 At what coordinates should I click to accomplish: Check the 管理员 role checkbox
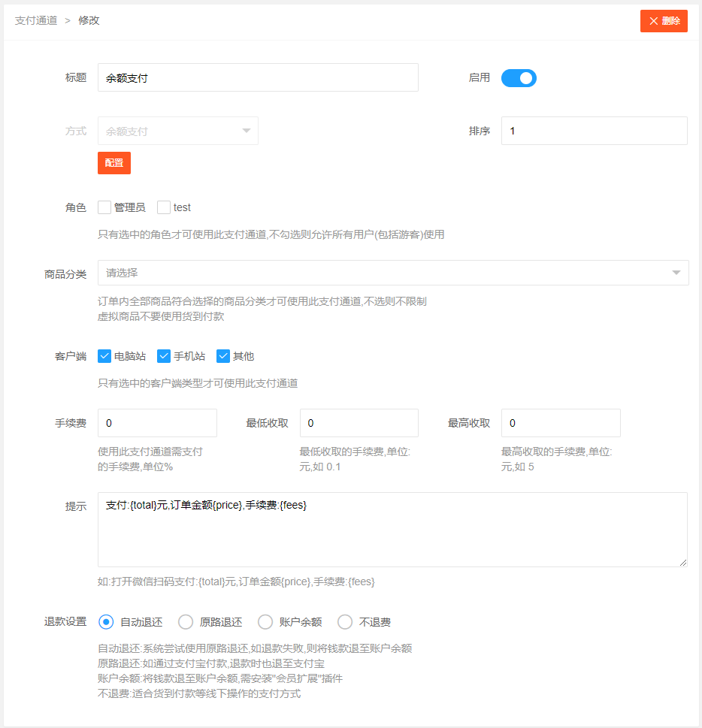click(105, 207)
